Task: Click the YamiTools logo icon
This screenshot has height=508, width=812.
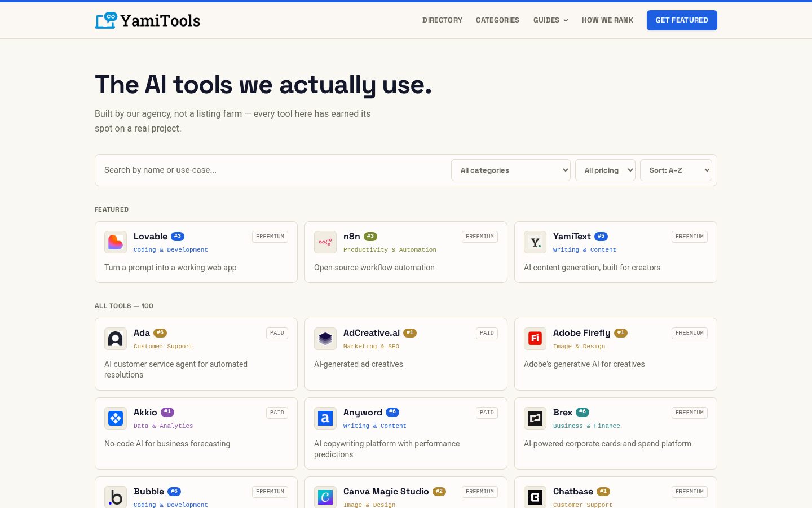Action: [106, 20]
